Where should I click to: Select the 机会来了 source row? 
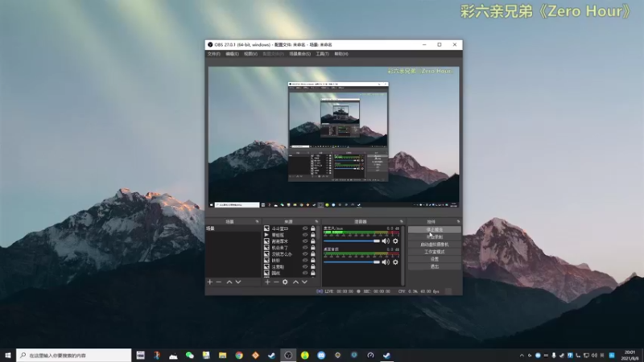pos(291,248)
